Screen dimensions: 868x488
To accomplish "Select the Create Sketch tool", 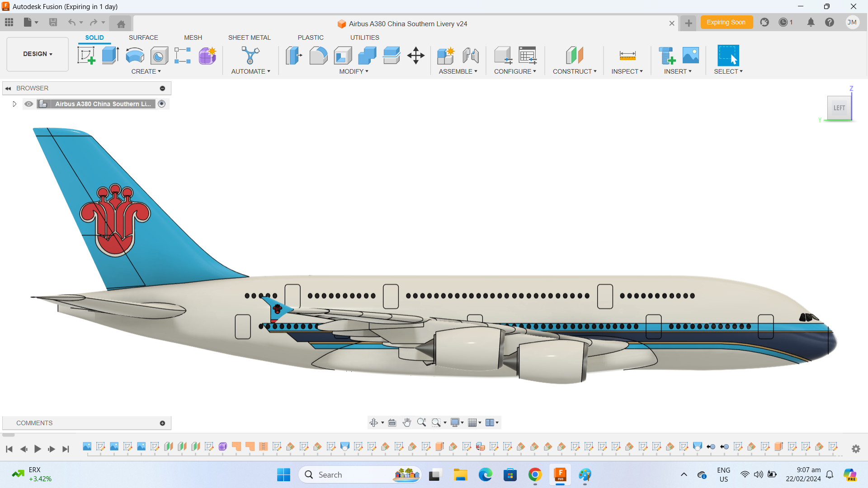I will pos(86,55).
